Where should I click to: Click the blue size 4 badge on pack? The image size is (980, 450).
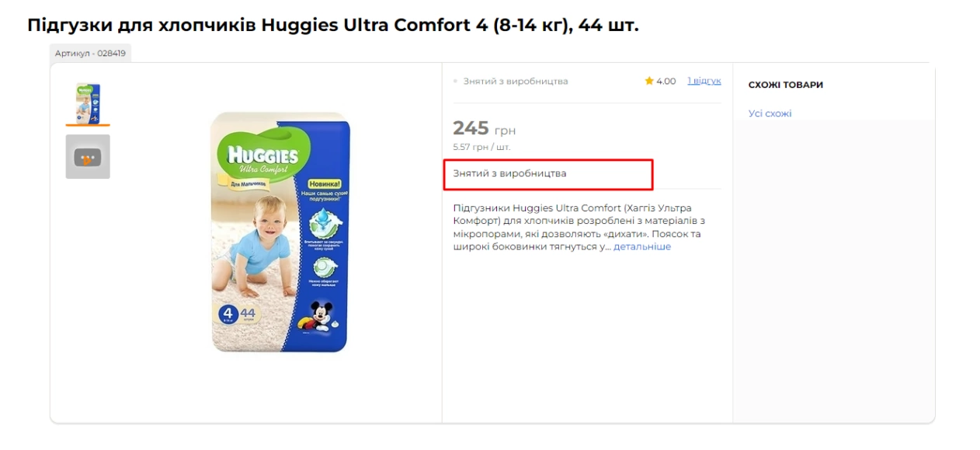coord(228,315)
